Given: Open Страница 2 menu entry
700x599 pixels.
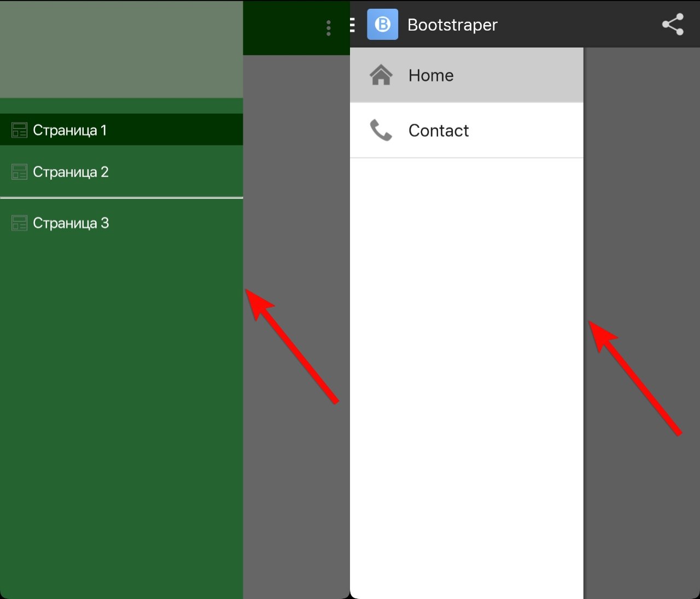Looking at the screenshot, I should 121,172.
